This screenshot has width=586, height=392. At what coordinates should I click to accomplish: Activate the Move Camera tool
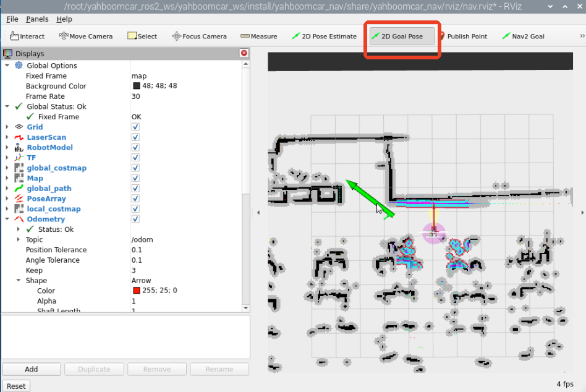tap(85, 36)
